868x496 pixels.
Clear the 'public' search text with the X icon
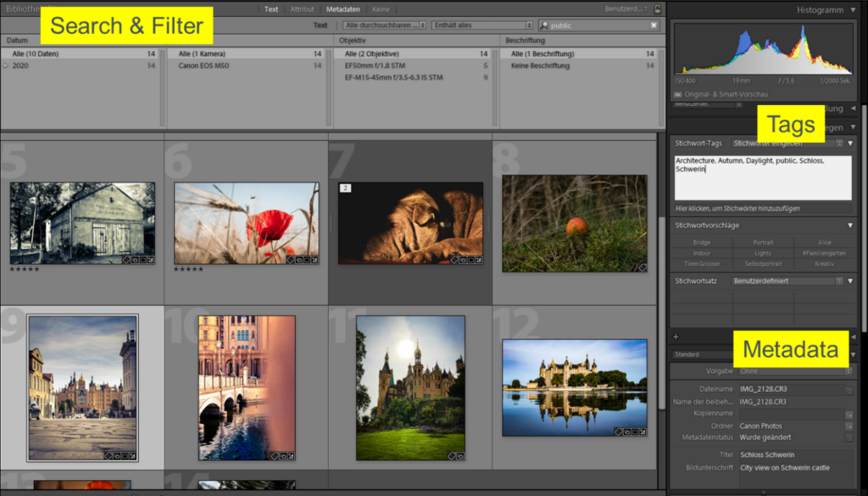(x=654, y=25)
